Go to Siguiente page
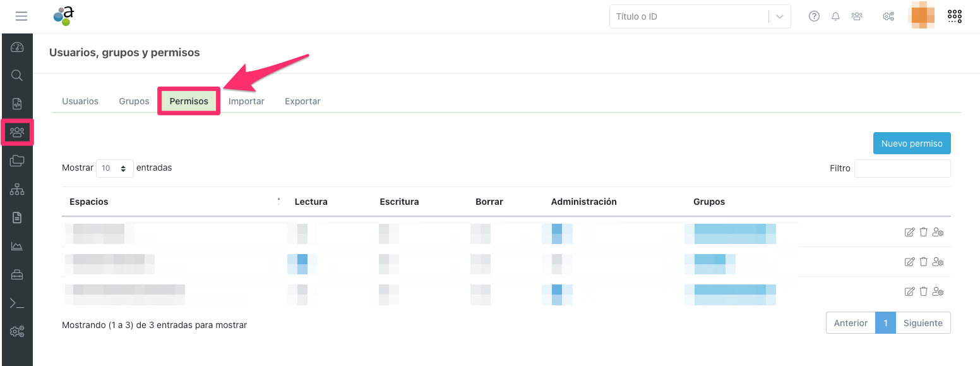The width and height of the screenshot is (980, 366). 923,323
